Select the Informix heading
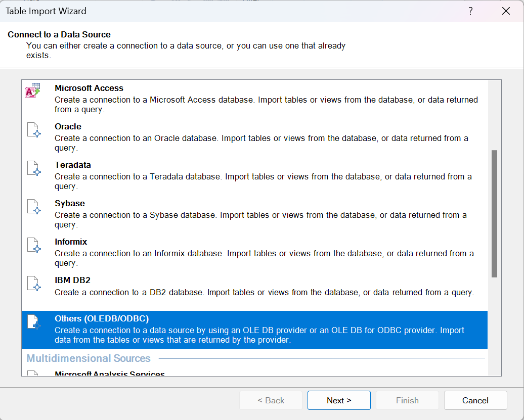 tap(71, 242)
